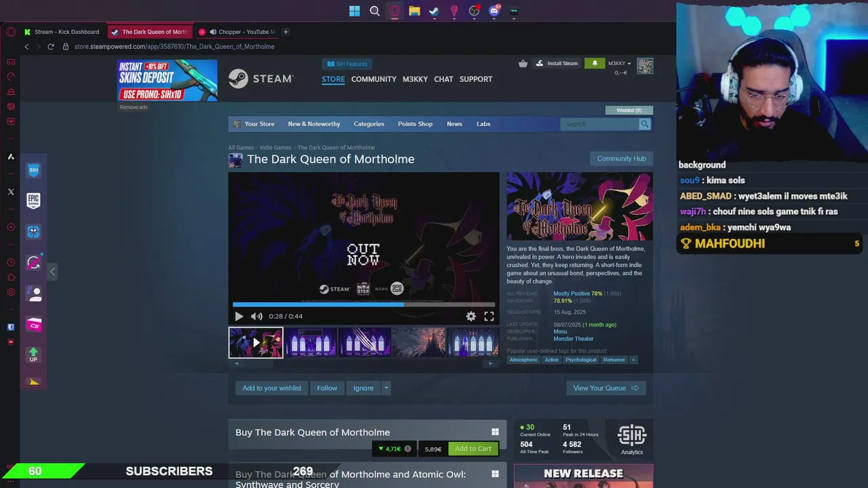The width and height of the screenshot is (868, 488).
Task: Expand more tags with plus button
Action: (633, 360)
